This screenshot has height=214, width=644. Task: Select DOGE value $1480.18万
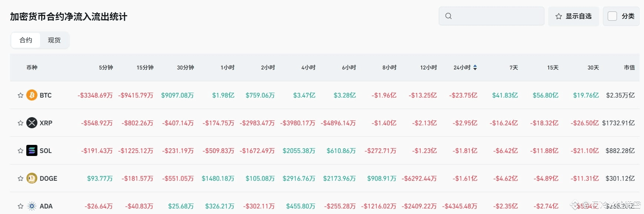coord(218,179)
